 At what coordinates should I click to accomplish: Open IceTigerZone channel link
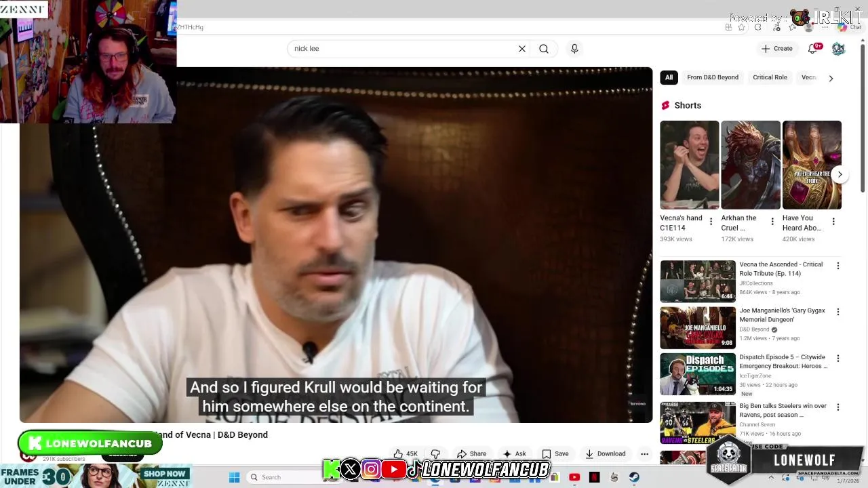point(755,375)
